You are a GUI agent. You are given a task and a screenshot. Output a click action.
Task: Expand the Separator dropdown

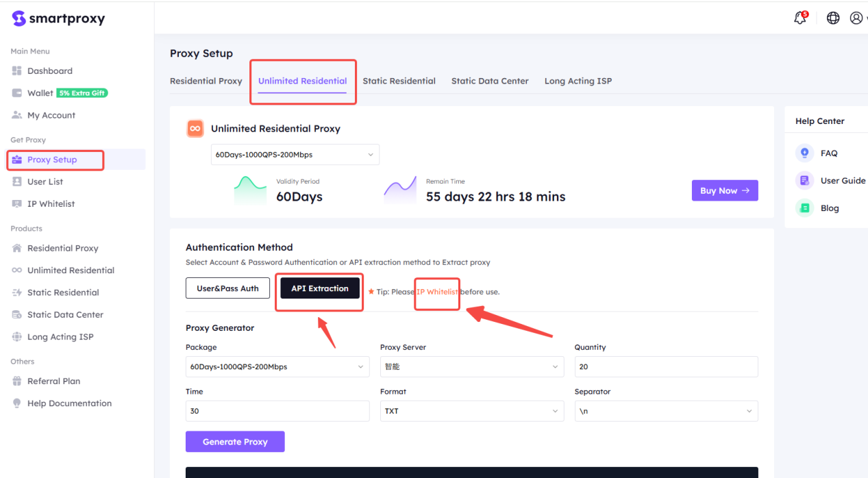(x=667, y=411)
